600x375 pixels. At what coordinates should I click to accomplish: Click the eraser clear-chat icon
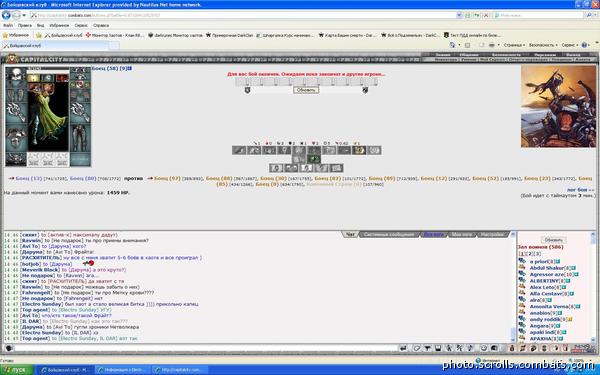[417, 348]
